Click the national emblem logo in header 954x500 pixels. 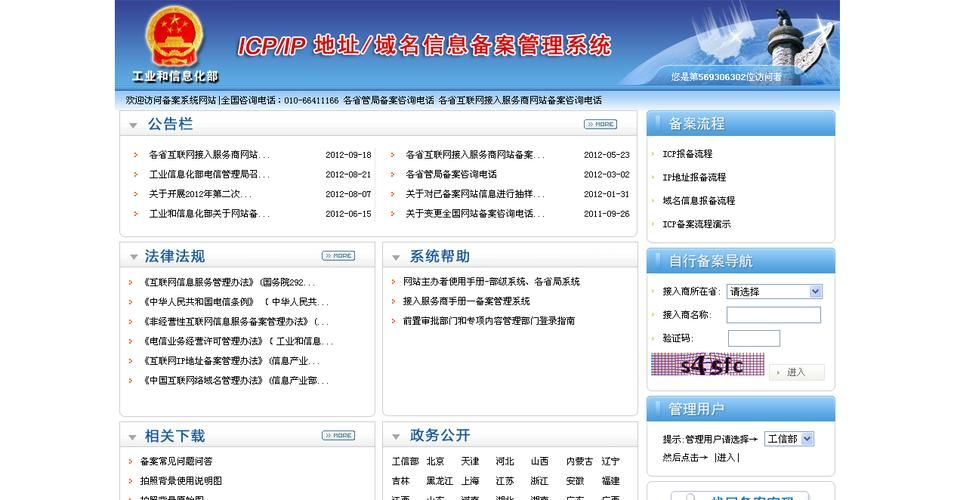click(x=174, y=36)
